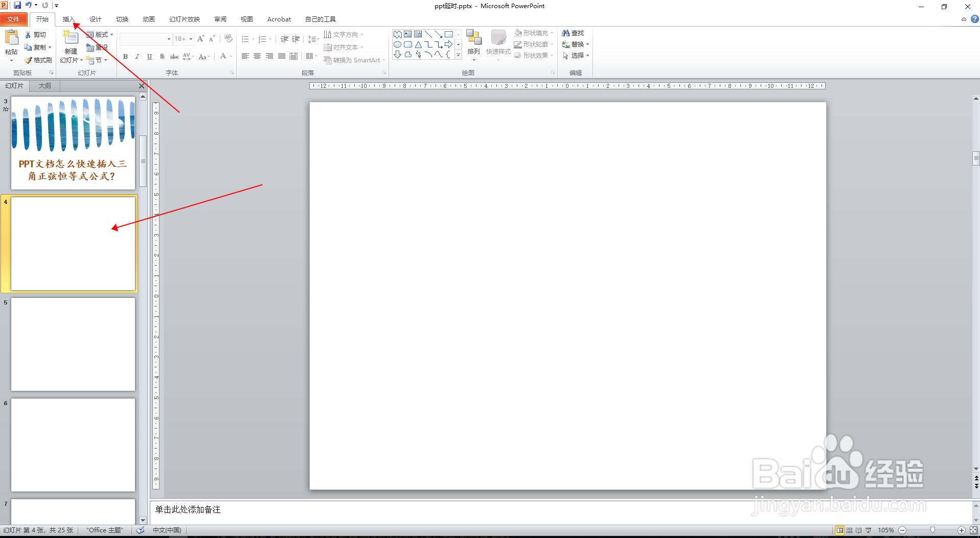Click the Paste (粘贴) clipboard icon
The image size is (980, 538).
coord(11,38)
